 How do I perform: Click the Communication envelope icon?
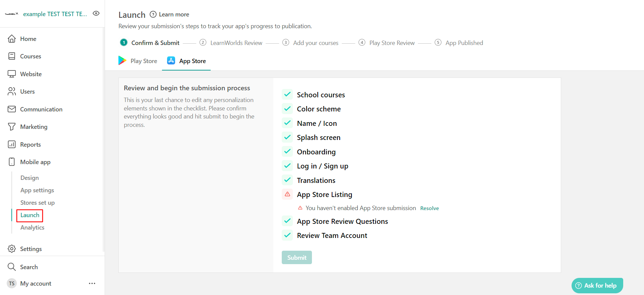coord(12,109)
